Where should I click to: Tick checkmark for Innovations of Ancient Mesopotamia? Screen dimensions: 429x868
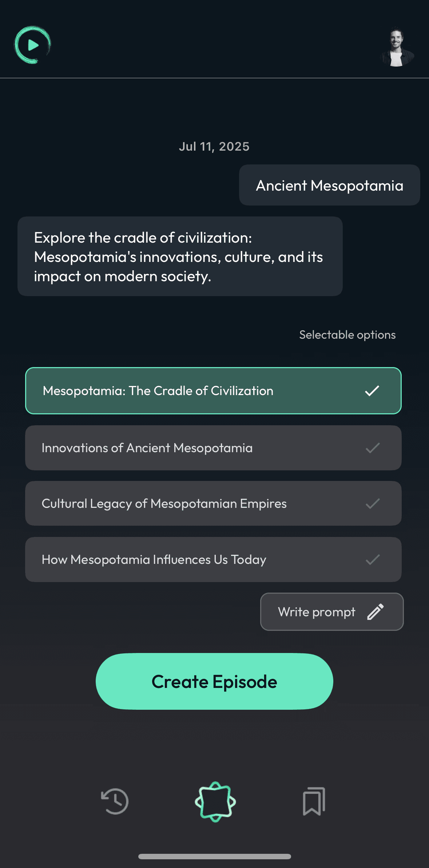tap(373, 448)
